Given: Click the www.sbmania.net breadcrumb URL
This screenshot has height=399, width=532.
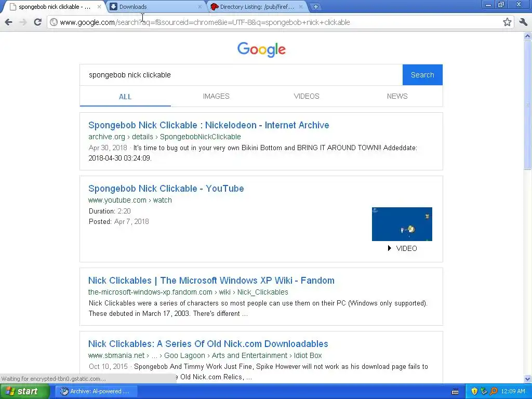Looking at the screenshot, I should click(x=205, y=355).
